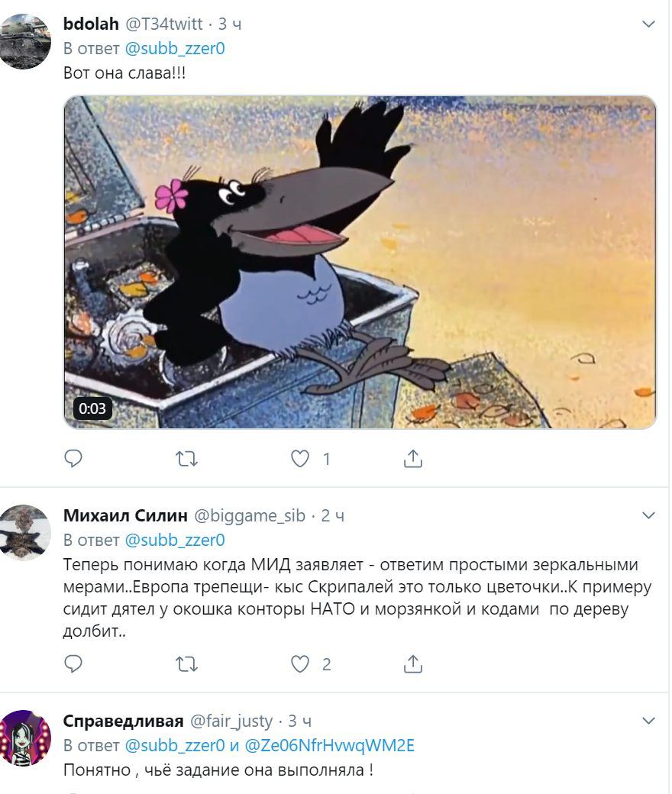Open @fair_justy handle link
This screenshot has height=794, width=672.
[x=231, y=721]
